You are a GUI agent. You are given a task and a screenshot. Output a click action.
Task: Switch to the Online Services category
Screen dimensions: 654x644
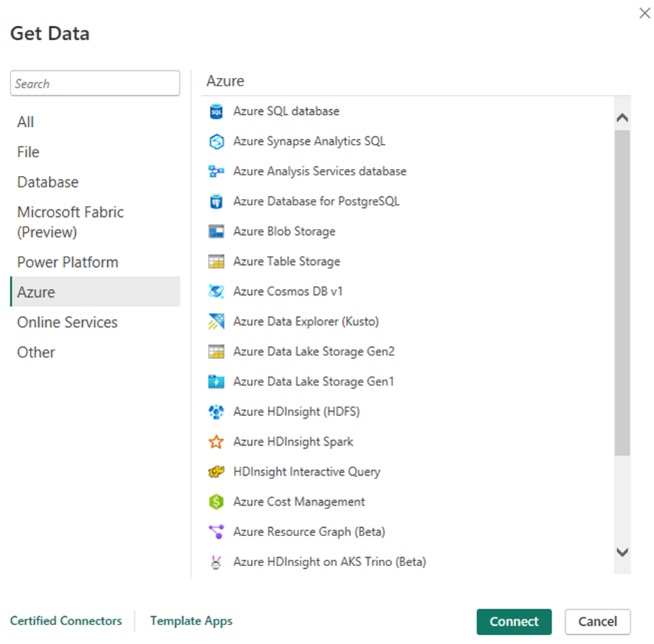pos(95,322)
